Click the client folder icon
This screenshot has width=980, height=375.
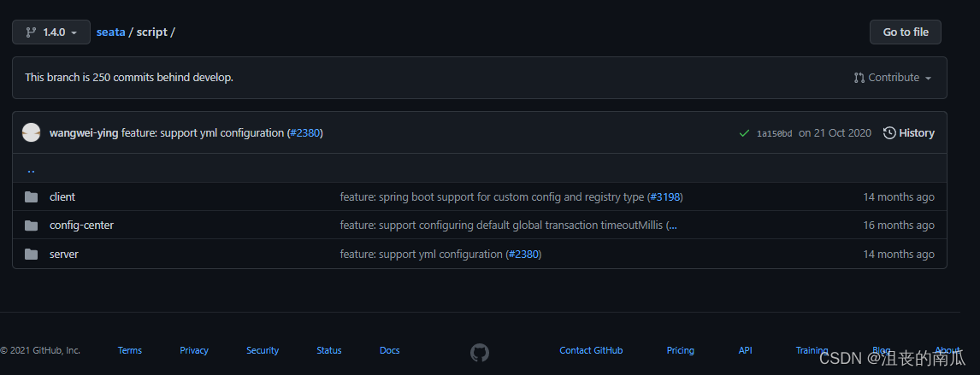[32, 197]
